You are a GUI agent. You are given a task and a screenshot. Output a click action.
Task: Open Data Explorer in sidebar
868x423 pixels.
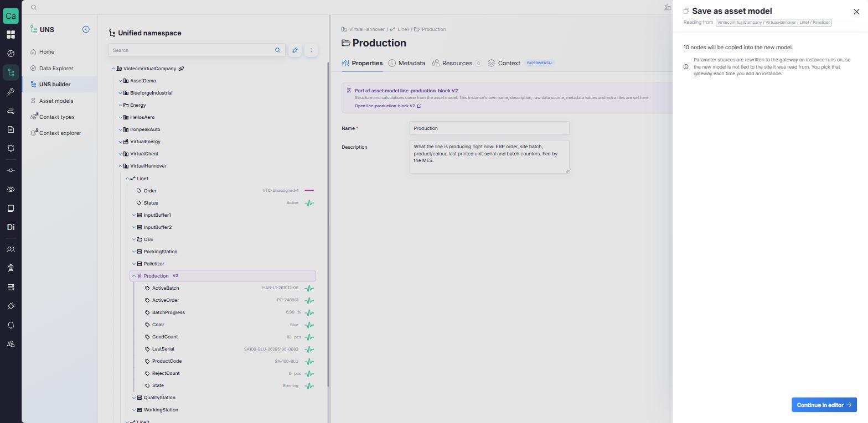56,69
